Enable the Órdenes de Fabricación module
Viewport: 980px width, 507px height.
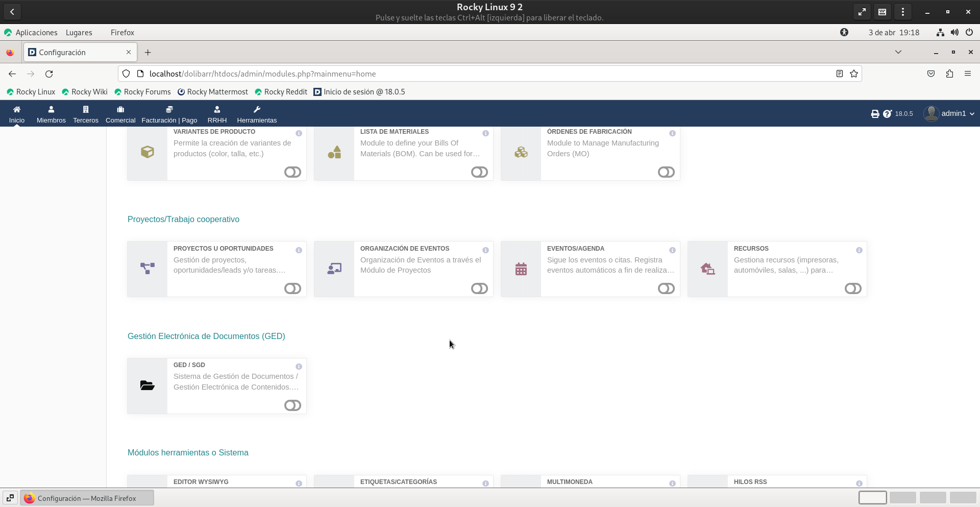[x=666, y=172]
